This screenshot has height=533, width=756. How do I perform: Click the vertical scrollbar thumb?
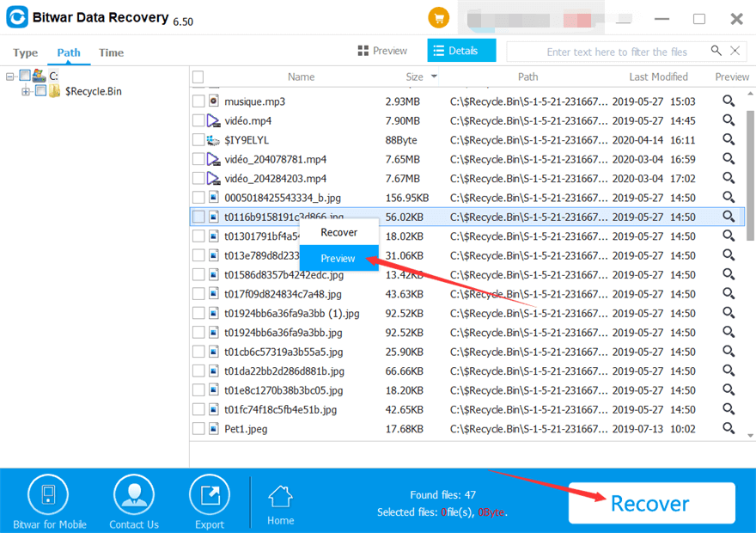click(750, 175)
